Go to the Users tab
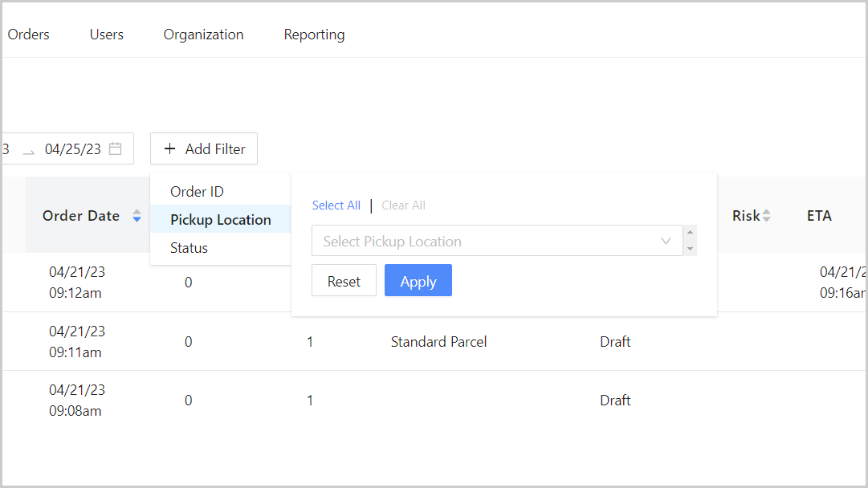Viewport: 868px width, 488px height. [x=107, y=35]
